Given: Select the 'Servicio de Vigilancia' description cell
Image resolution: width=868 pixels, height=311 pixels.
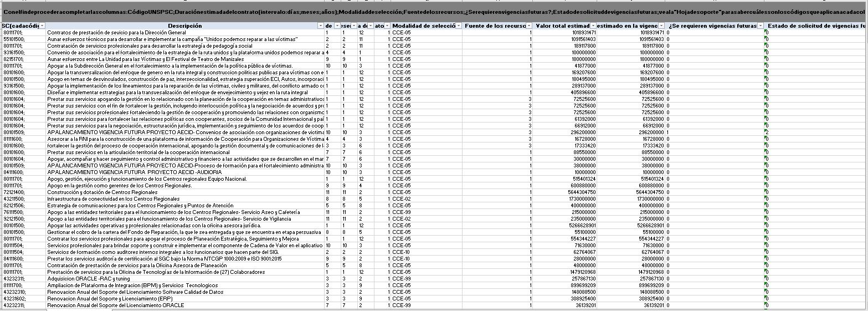Looking at the screenshot, I should click(186, 219).
